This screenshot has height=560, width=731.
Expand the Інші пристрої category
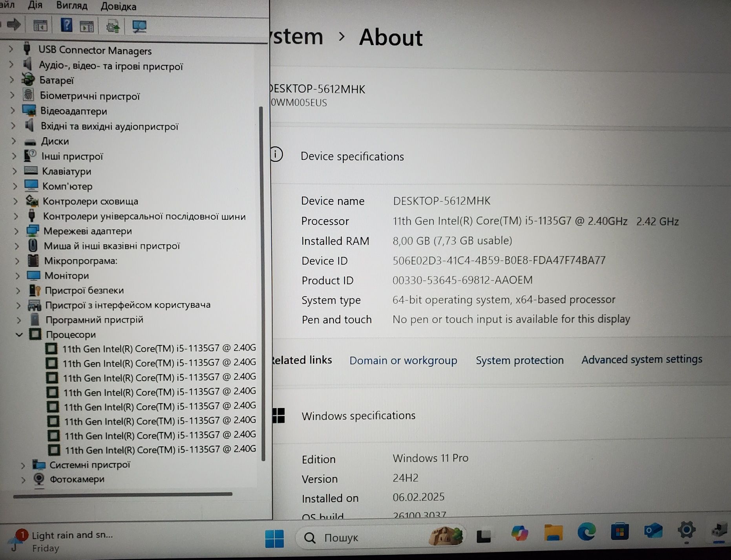click(14, 156)
